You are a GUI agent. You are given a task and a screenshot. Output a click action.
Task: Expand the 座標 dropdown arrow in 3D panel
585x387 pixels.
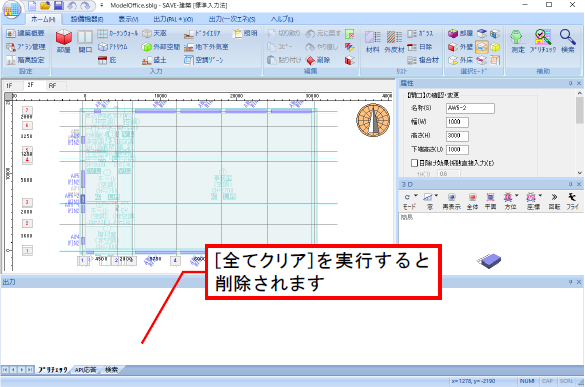[x=540, y=196]
